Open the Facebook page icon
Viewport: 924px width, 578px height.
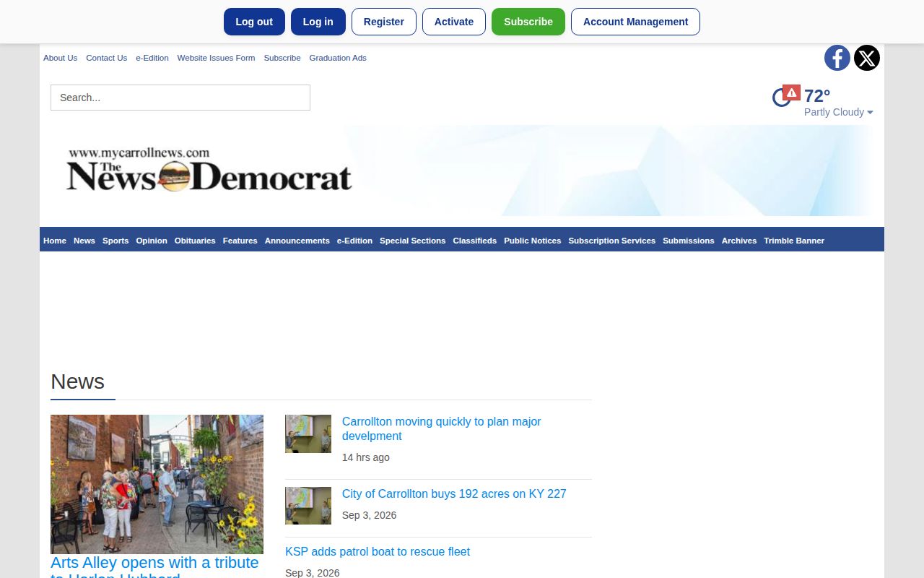pos(837,58)
